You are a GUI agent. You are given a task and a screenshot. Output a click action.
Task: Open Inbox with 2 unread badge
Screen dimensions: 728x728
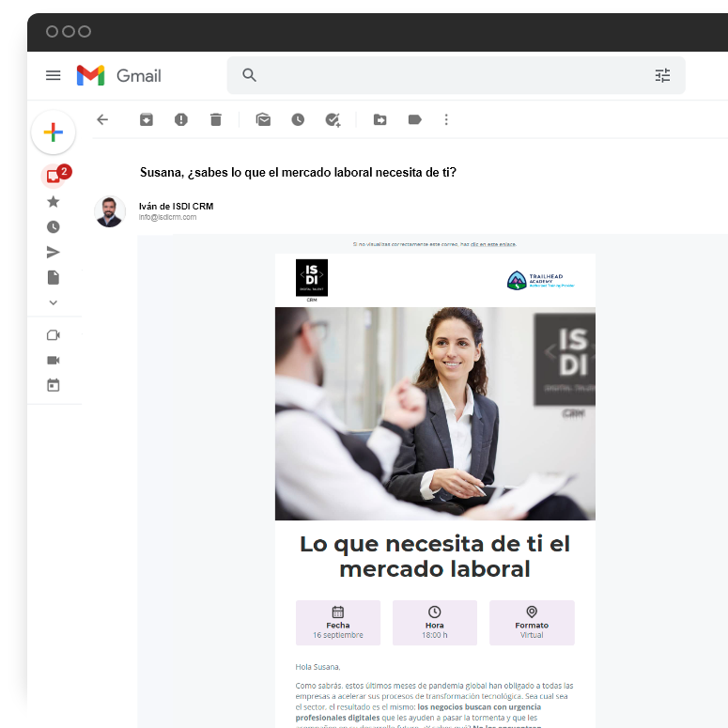(54, 176)
